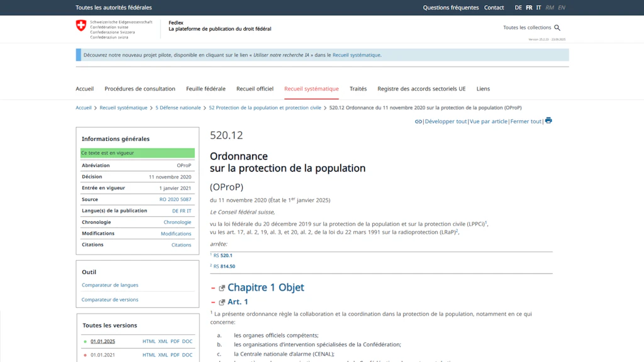Viewport: 644px width, 362px height.
Task: Download XML of version 01.01.2025
Action: coord(163,341)
